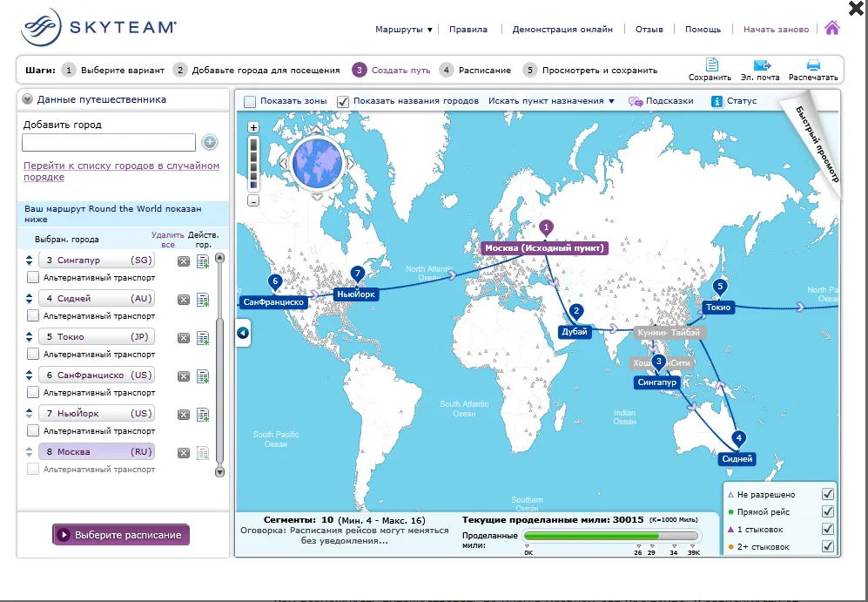Click the Дубай label on the map

click(575, 331)
